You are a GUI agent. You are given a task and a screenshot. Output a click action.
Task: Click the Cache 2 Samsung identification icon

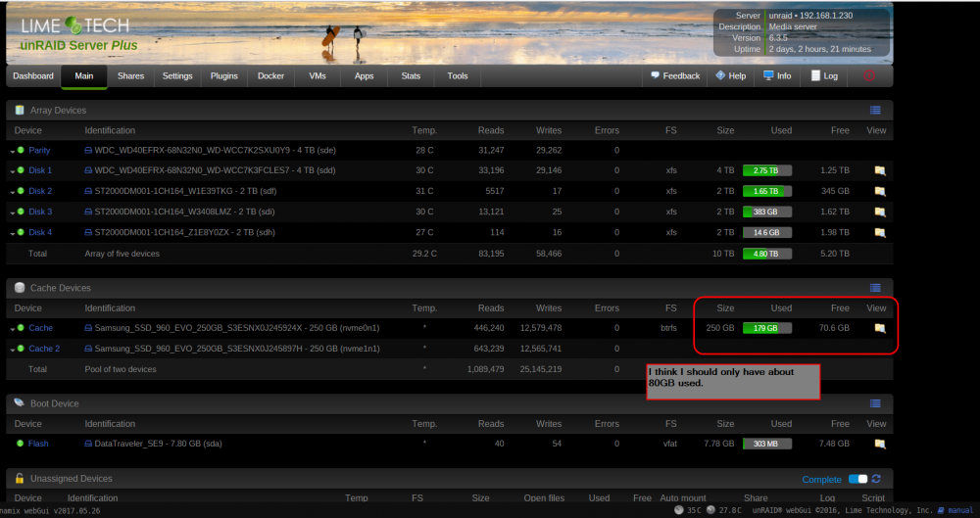click(88, 348)
